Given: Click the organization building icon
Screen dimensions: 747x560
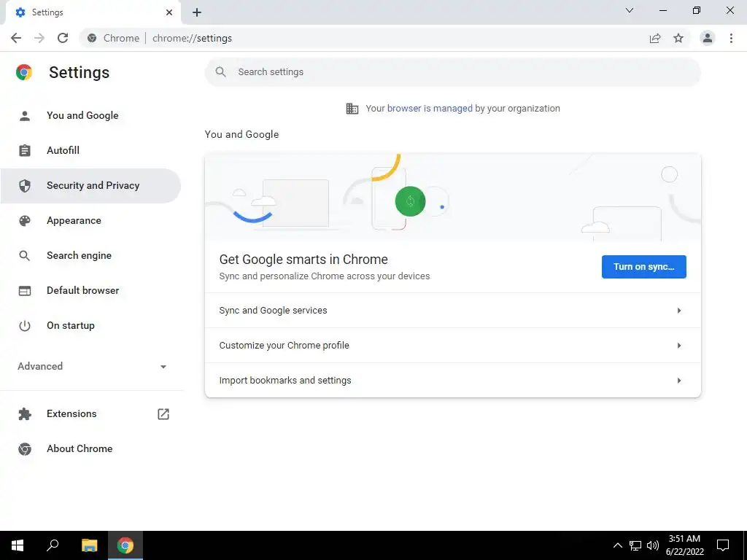Looking at the screenshot, I should click(352, 109).
